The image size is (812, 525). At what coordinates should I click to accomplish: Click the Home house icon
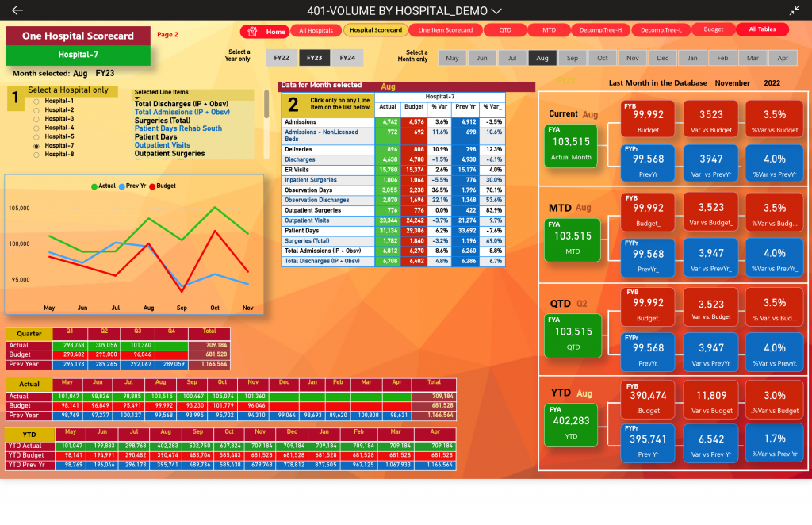click(x=253, y=31)
